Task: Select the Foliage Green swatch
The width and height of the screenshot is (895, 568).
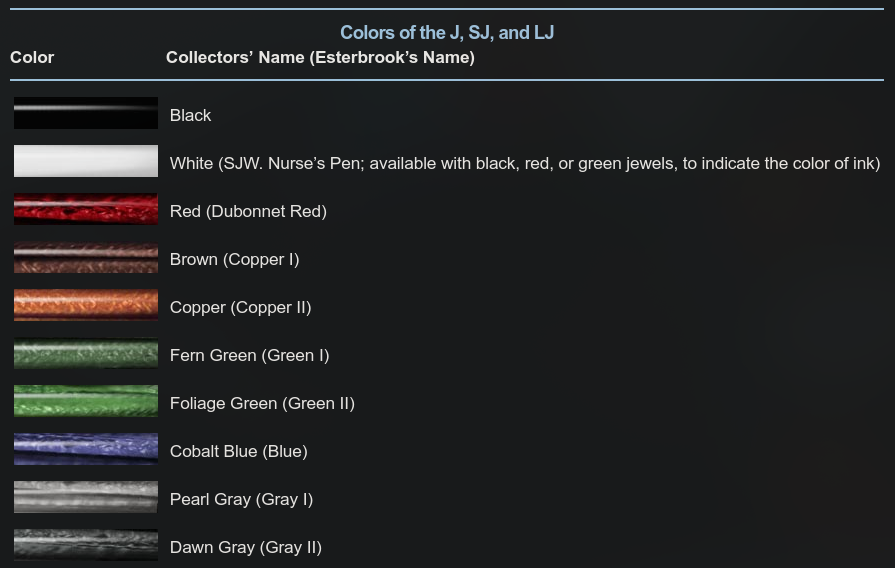Action: tap(86, 401)
